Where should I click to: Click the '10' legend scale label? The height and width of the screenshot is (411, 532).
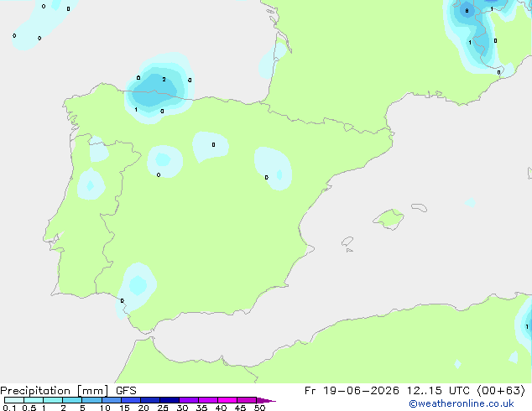pyautogui.click(x=105, y=408)
